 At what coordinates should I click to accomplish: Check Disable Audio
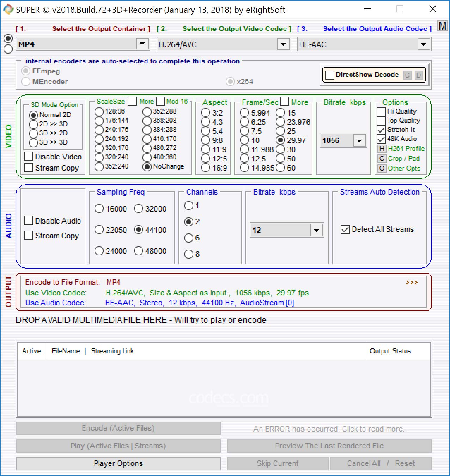[x=29, y=220]
